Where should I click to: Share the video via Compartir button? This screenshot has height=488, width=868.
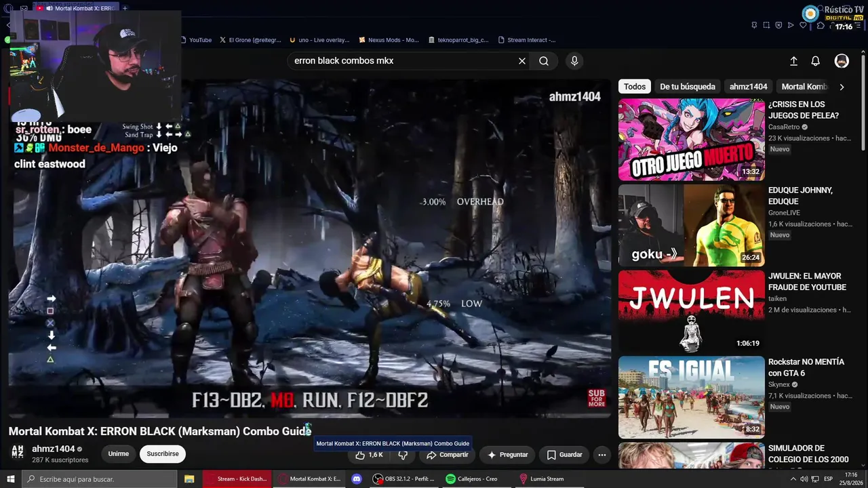coord(448,455)
